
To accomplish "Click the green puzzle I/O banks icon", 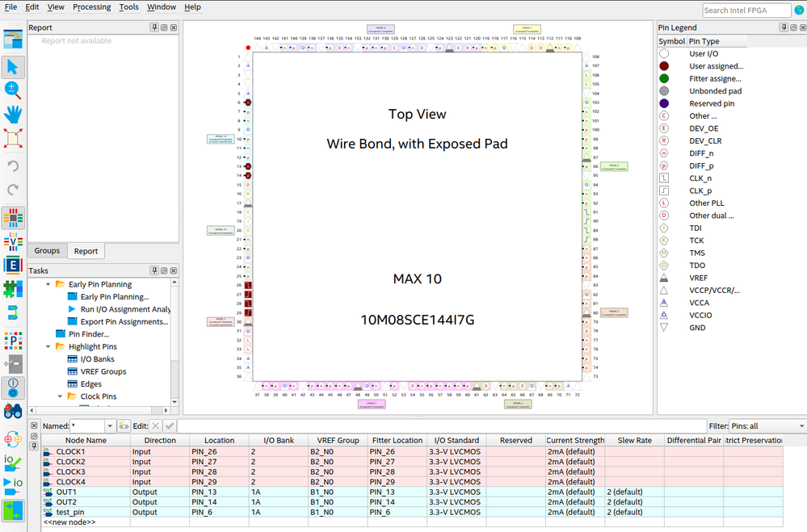I will coord(13,289).
